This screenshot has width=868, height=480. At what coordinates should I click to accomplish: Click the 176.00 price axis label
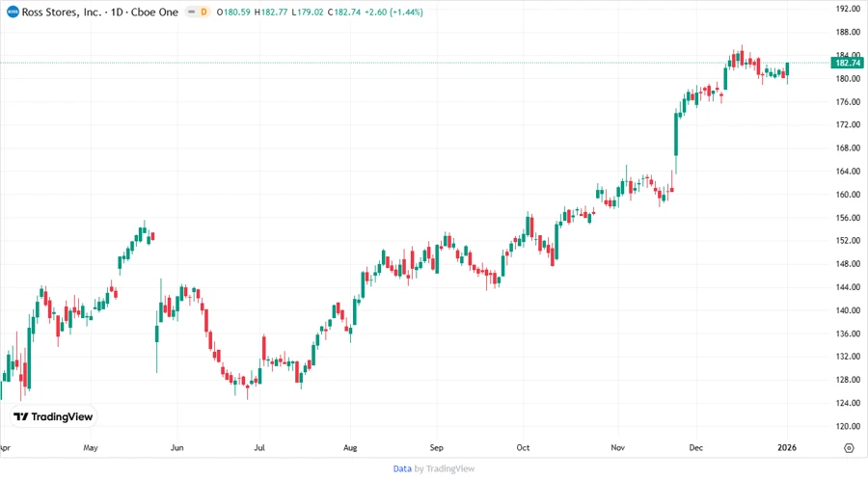click(x=848, y=102)
